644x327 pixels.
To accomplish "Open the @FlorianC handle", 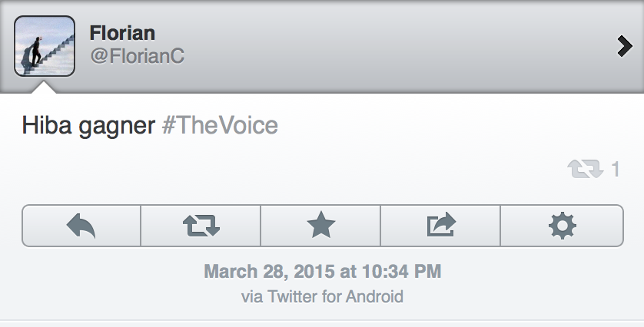I will point(137,57).
